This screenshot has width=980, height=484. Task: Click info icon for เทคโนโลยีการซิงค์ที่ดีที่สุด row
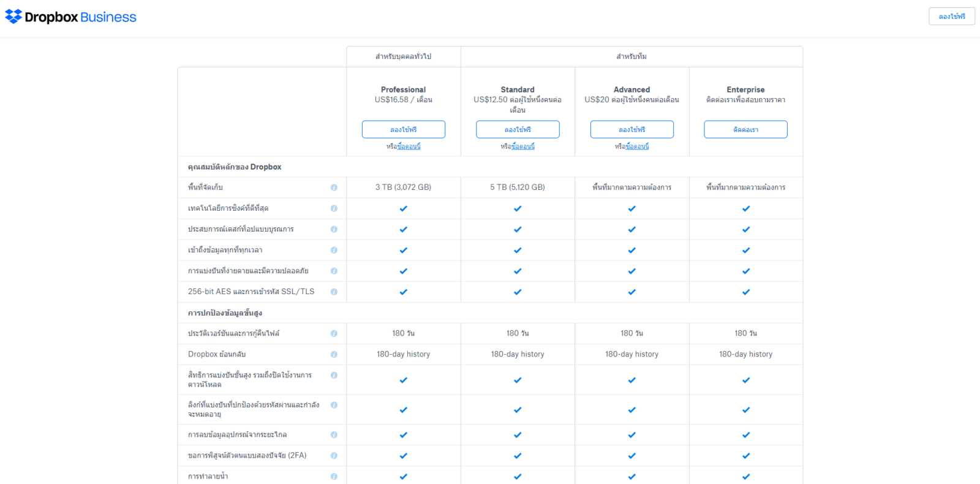[x=334, y=208]
